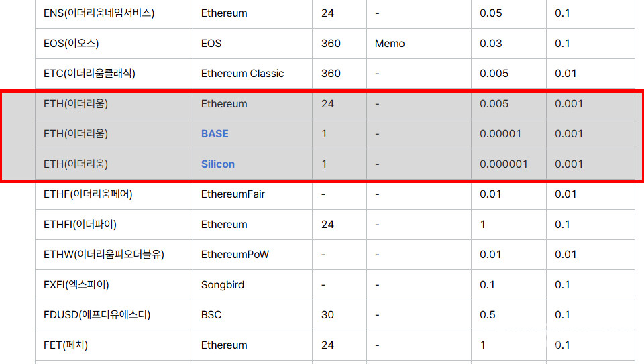
Task: Click the 0.00001 value in the BASE row
Action: coord(500,134)
